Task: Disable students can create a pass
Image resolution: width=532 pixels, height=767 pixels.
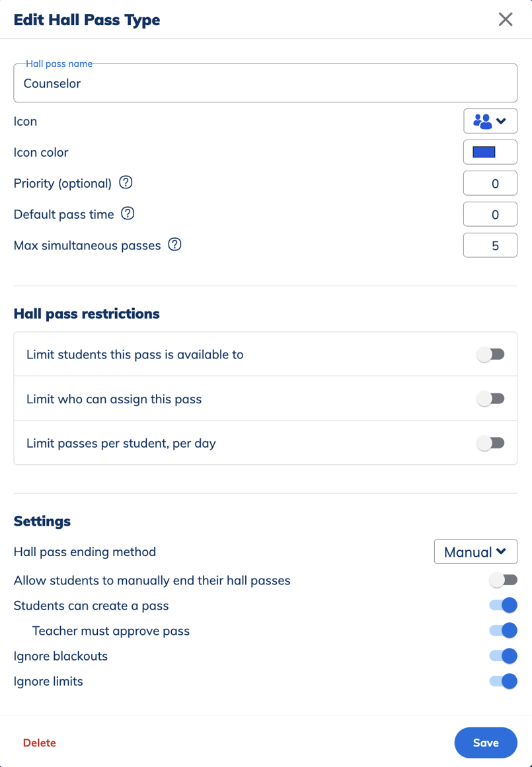Action: point(504,605)
